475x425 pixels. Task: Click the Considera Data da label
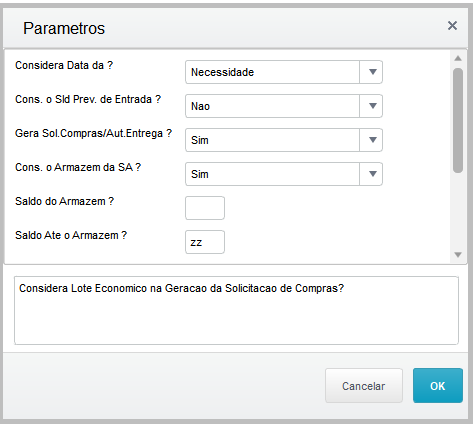click(64, 65)
